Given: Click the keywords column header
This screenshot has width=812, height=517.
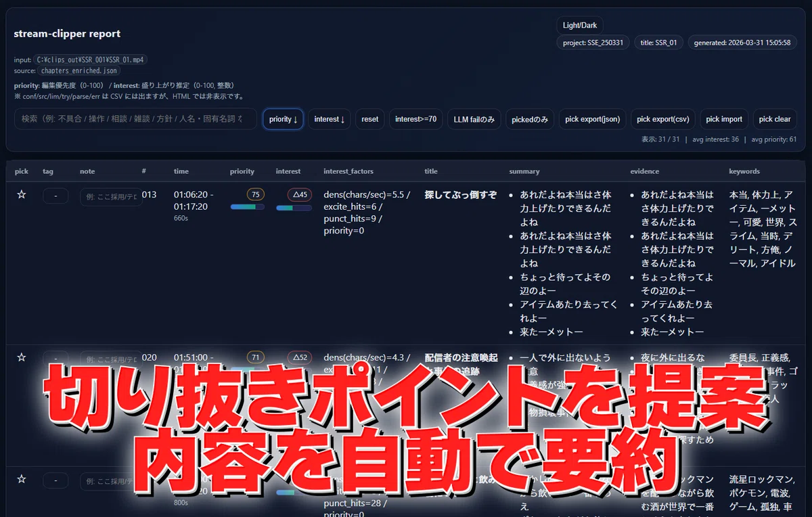Looking at the screenshot, I should 744,171.
